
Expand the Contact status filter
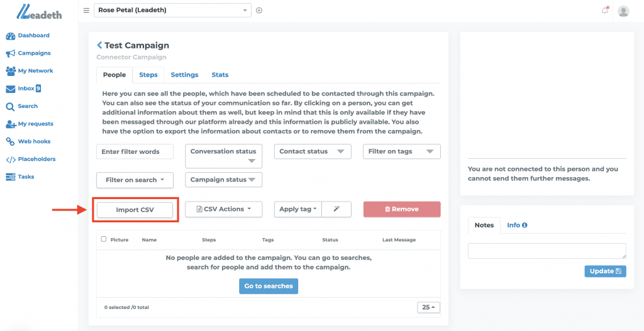point(313,151)
